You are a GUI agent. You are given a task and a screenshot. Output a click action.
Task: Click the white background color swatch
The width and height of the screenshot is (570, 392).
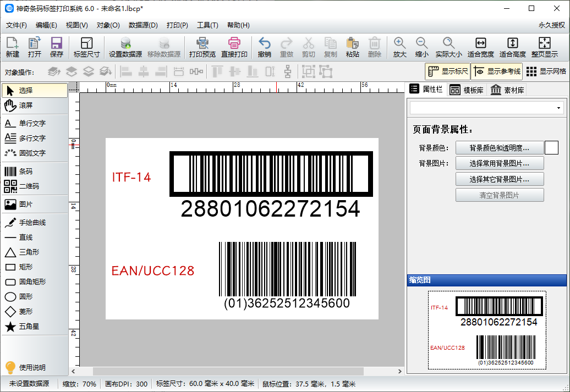551,148
